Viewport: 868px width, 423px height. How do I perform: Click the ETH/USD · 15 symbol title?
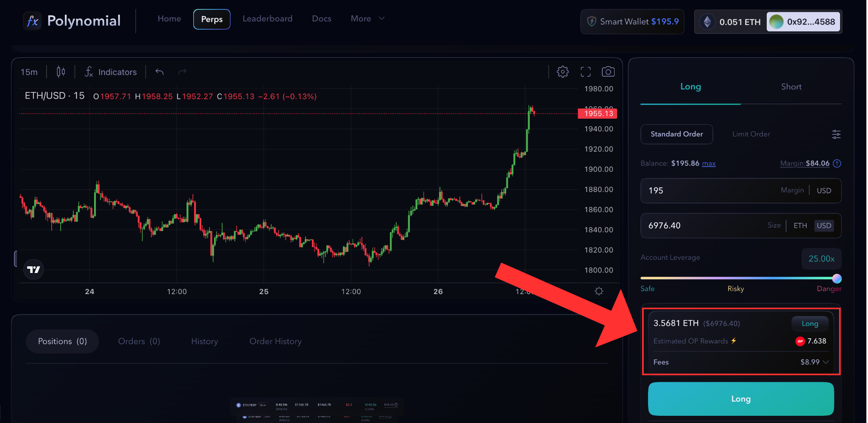coord(55,96)
